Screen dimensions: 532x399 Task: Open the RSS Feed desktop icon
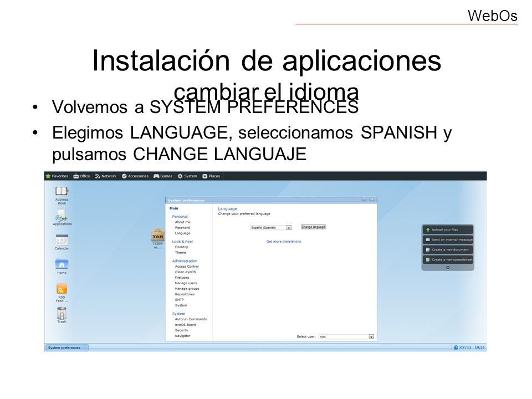click(62, 293)
